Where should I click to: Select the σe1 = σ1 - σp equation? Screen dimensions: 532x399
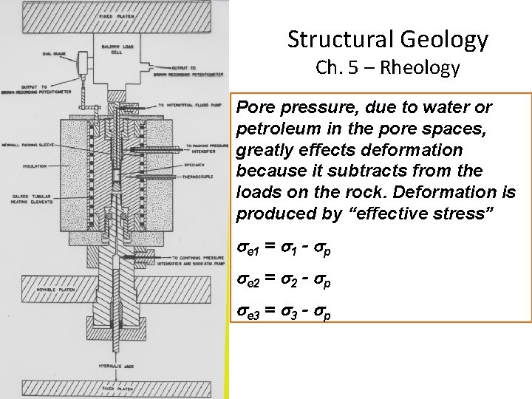coord(284,248)
